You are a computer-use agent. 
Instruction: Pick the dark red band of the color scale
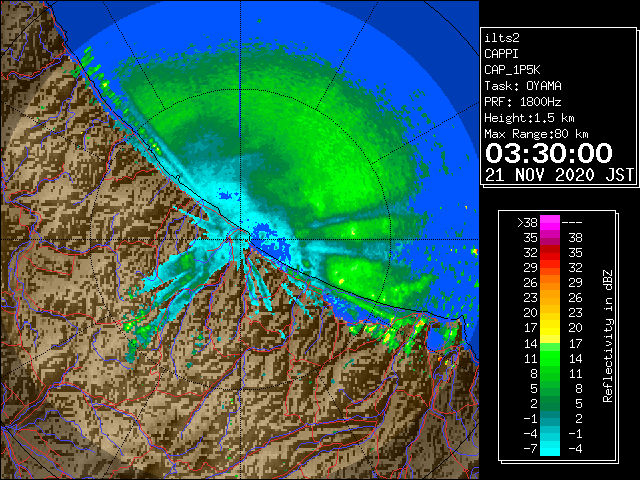tap(550, 249)
